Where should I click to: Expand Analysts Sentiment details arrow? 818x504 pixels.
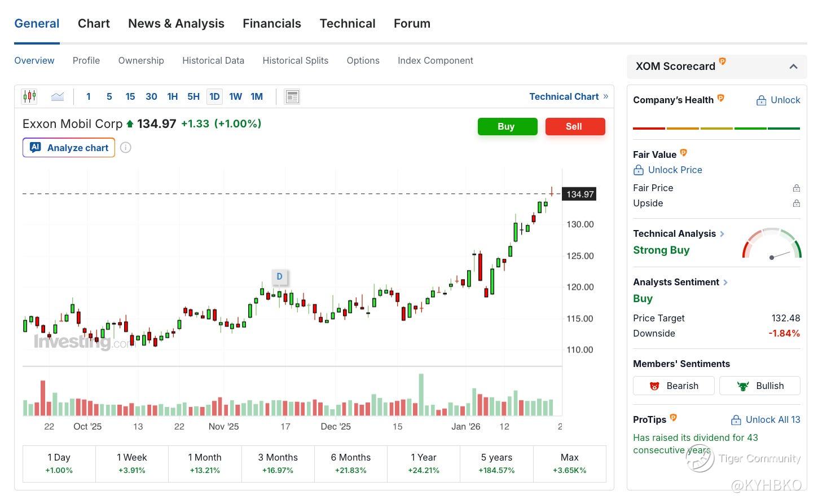point(725,282)
